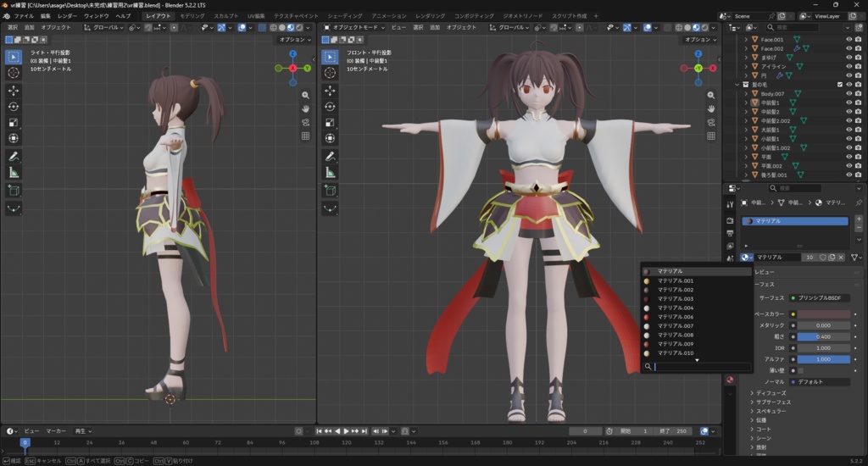Disable rendering of 中前髪2 via camera icon

click(858, 112)
